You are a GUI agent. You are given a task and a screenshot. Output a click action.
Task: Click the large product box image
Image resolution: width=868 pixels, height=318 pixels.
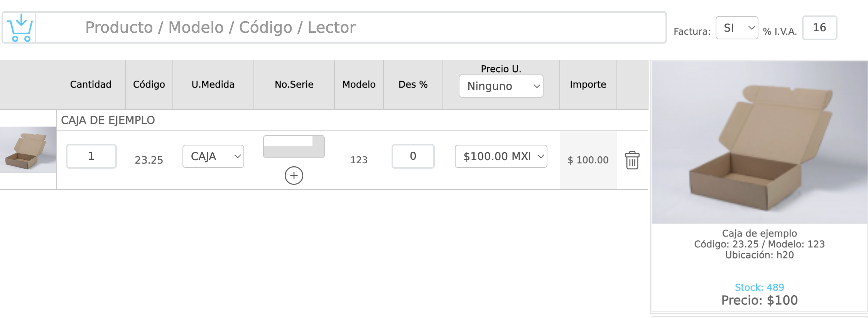[759, 143]
